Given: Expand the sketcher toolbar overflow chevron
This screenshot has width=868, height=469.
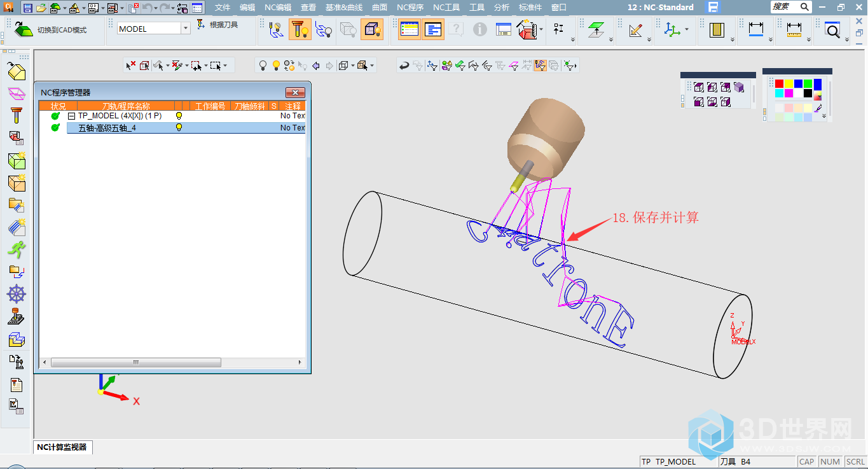Looking at the screenshot, I should (x=649, y=39).
